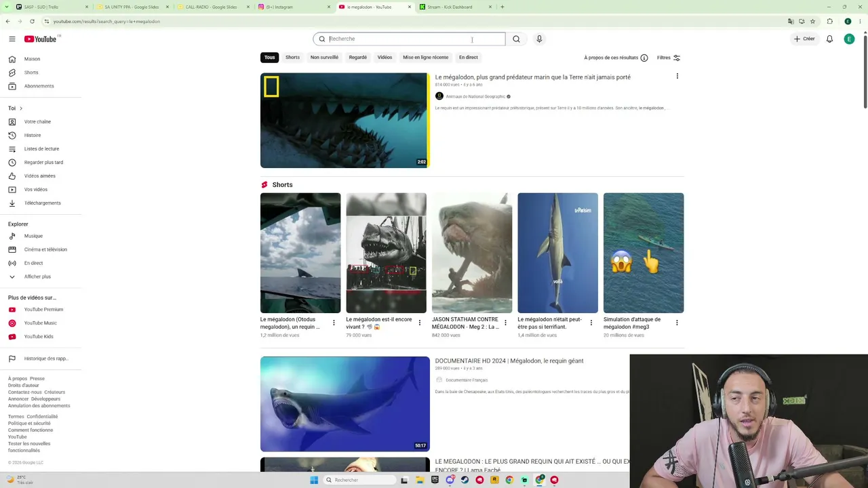Select the Non surveillé filter chip
Image resolution: width=868 pixels, height=488 pixels.
tap(324, 58)
